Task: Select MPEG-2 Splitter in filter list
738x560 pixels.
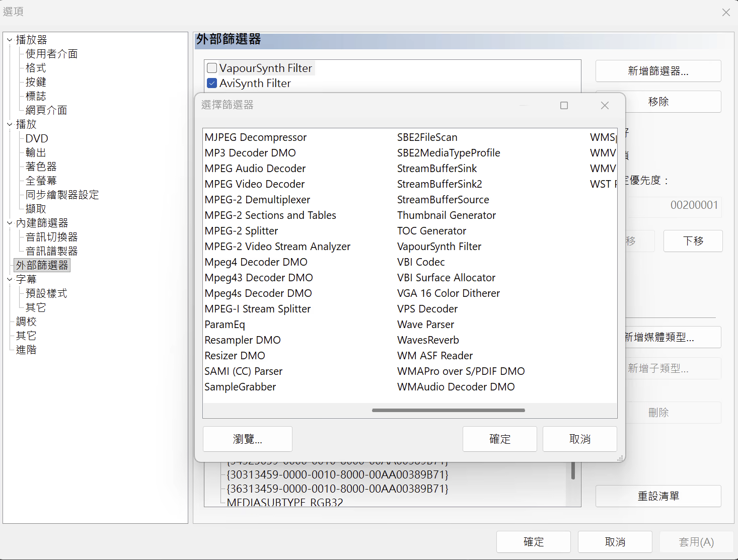Action: (241, 231)
